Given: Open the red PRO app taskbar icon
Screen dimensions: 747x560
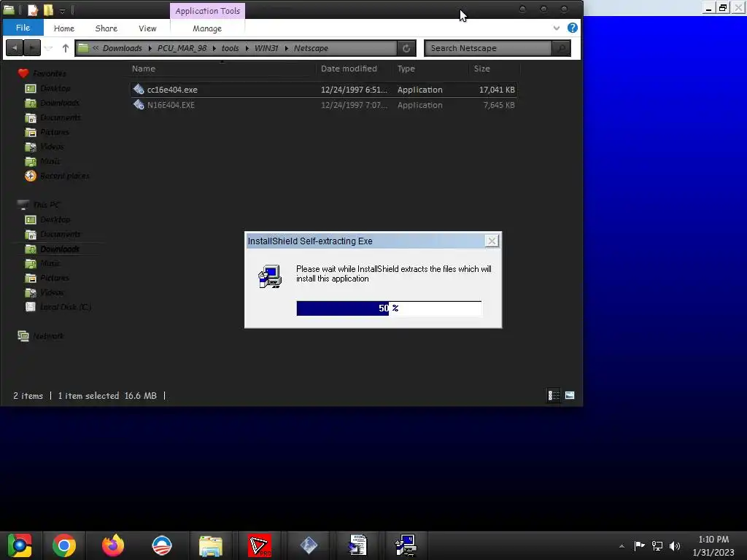Looking at the screenshot, I should click(x=260, y=545).
